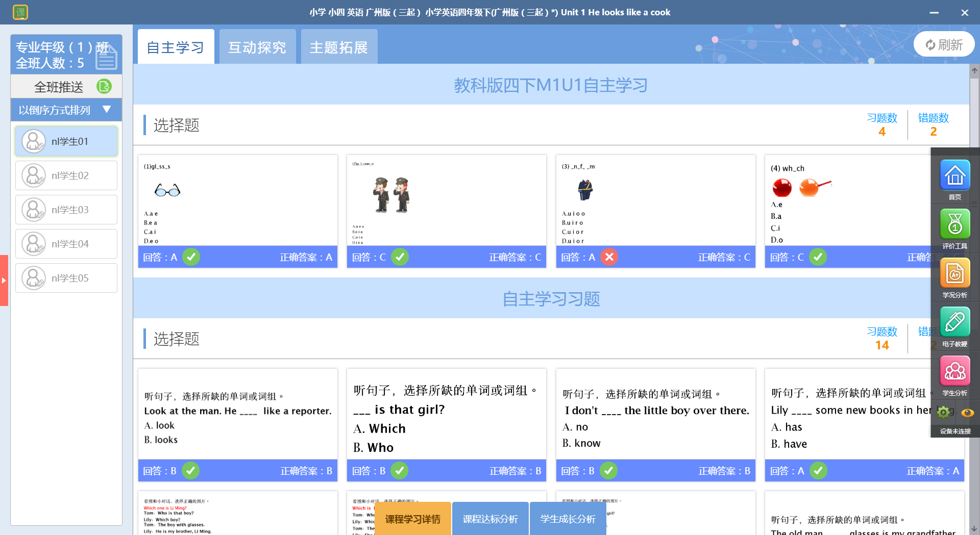Expand the red side panel arrow

pyautogui.click(x=4, y=280)
